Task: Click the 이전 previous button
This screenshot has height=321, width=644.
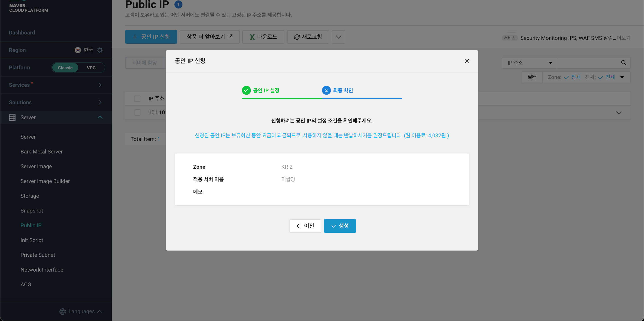Action: (x=305, y=226)
